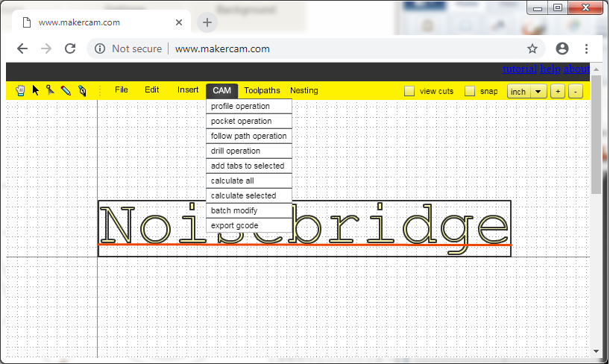Select the pencil sketch tool
Viewport: 610px width, 364px height.
(x=66, y=90)
